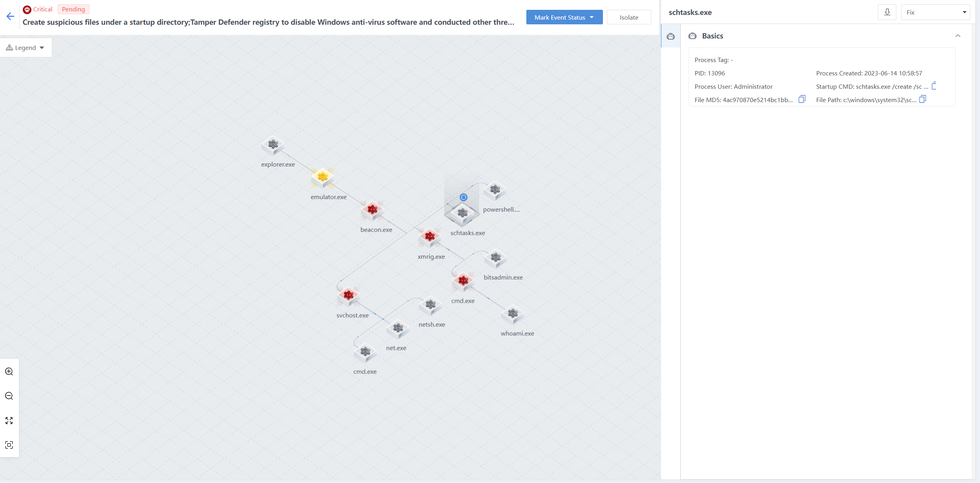Screen dimensions: 980x483
Task: Collapse the Basics section
Action: point(958,36)
